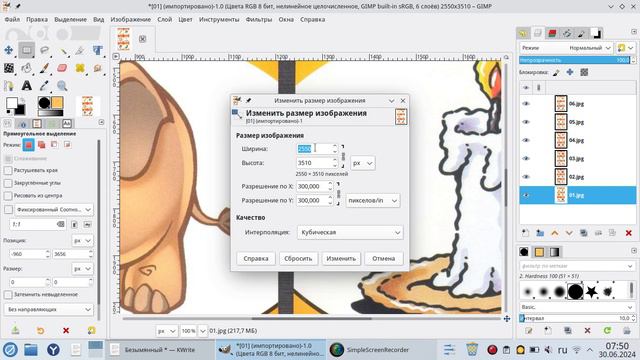
Task: Toggle width-height chain link in dialog
Action: [x=343, y=156]
